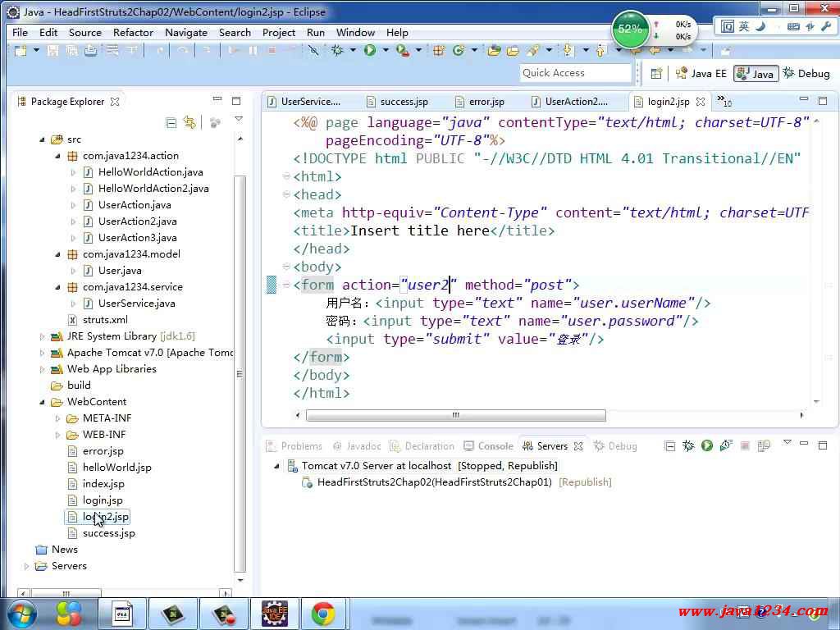Screen dimensions: 840x630
Task: Click the green Run icon in main toolbar
Action: pos(370,50)
